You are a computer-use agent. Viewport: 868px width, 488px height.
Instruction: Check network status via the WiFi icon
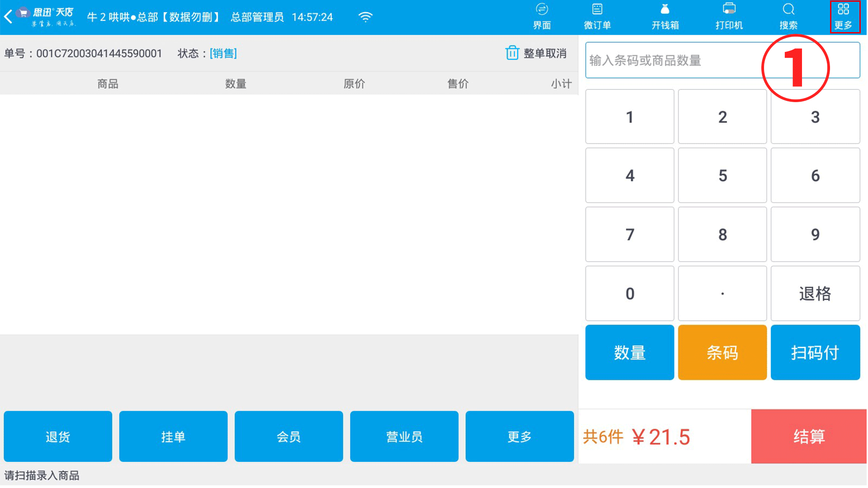click(x=365, y=16)
